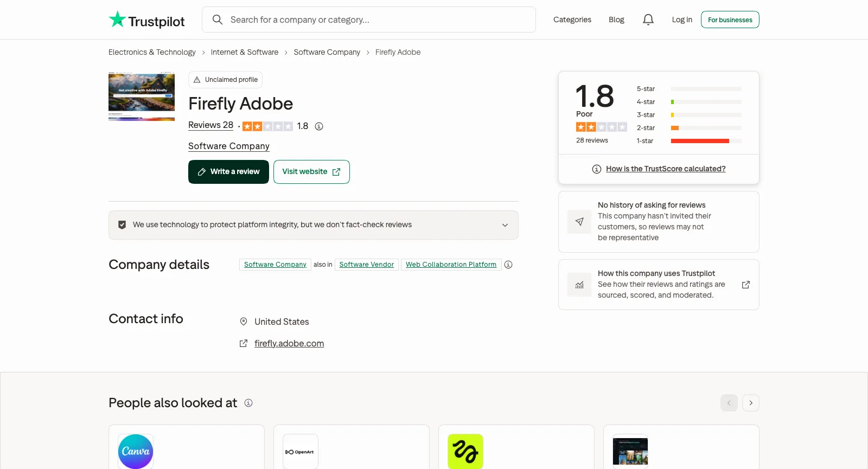Click Reviews 28 link
Viewport: 868px width, 469px height.
(x=210, y=125)
